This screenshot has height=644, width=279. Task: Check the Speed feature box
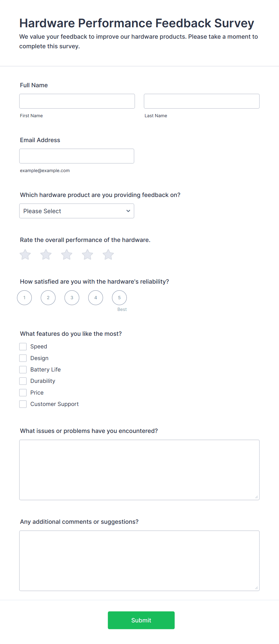pos(23,347)
